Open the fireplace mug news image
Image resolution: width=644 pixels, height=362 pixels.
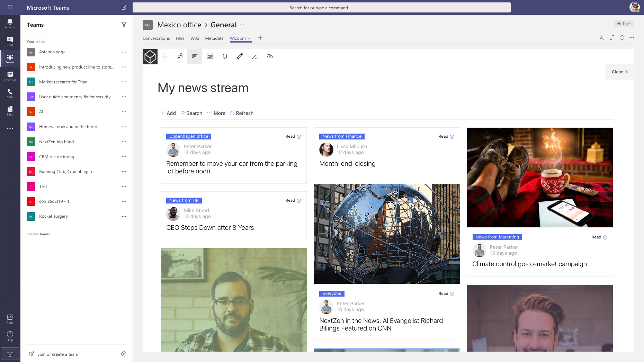point(540,178)
